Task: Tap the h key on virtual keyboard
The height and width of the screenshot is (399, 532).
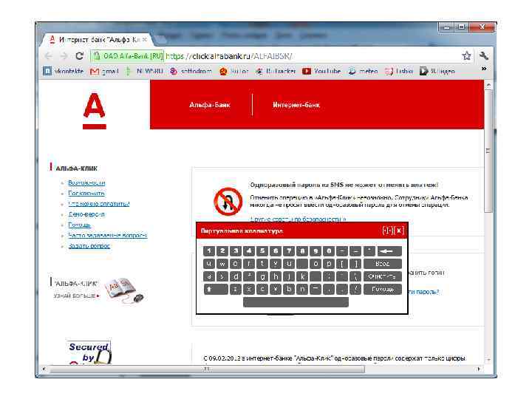Action: pyautogui.click(x=276, y=277)
